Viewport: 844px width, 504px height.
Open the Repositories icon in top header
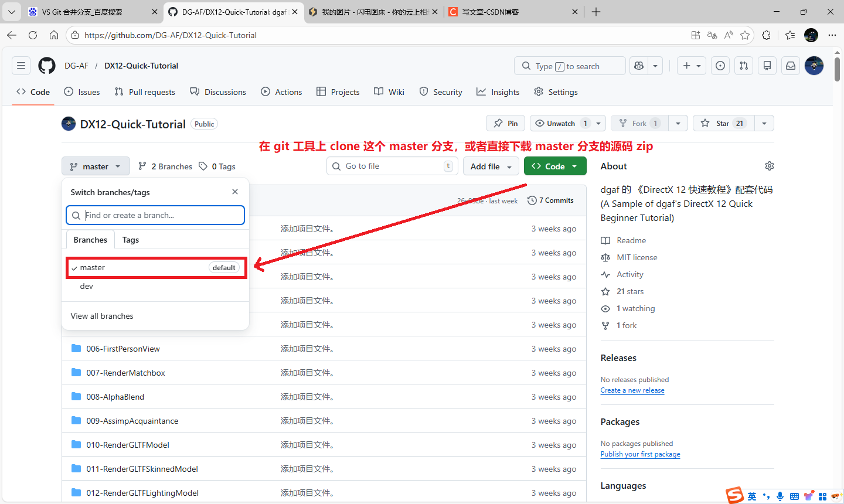[767, 66]
